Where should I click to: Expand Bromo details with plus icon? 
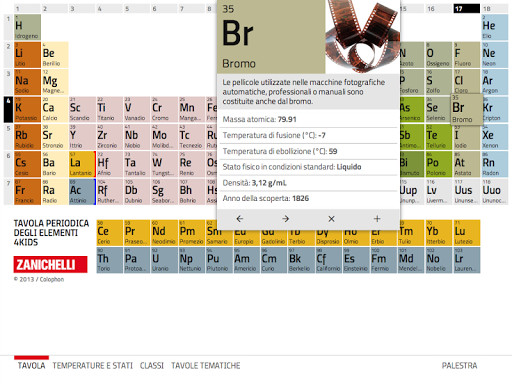click(x=377, y=219)
